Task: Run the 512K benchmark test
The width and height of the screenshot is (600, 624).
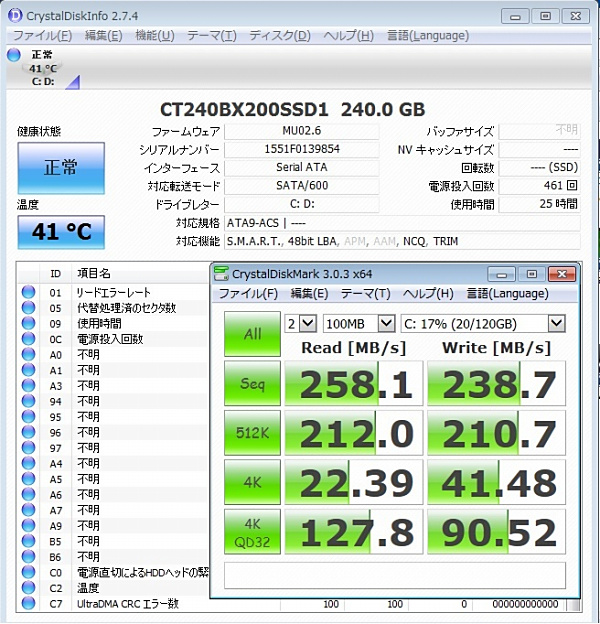Action: [252, 434]
